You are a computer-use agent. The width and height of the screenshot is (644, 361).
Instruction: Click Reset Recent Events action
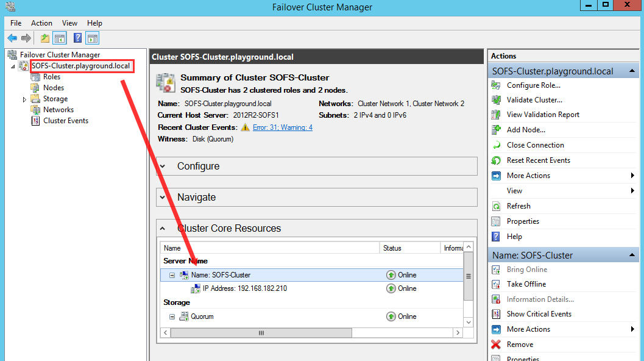539,160
